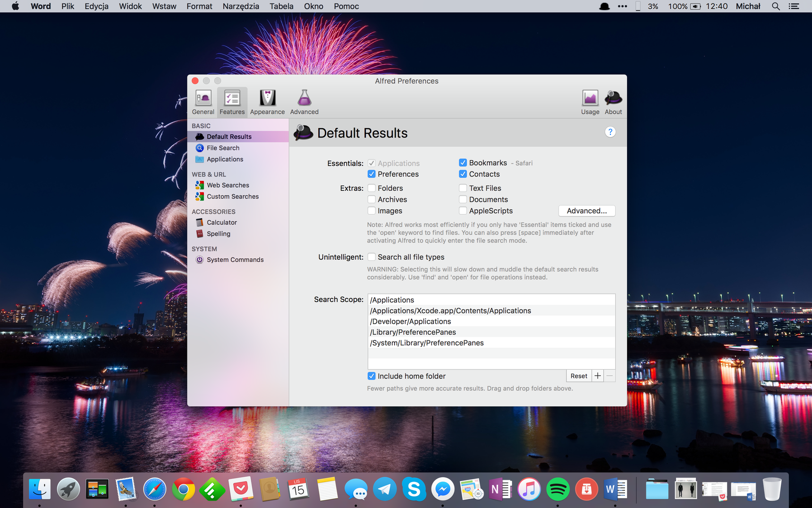Uncheck the Bookmarks checkbox
The image size is (812, 508).
click(x=463, y=163)
